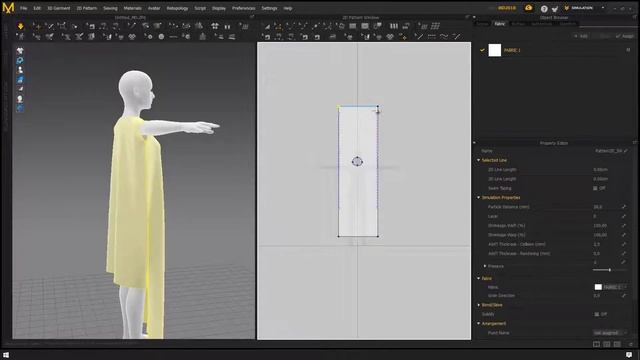Click the third layout icon at bottom right
Screen dimensions: 640x360
(617, 344)
